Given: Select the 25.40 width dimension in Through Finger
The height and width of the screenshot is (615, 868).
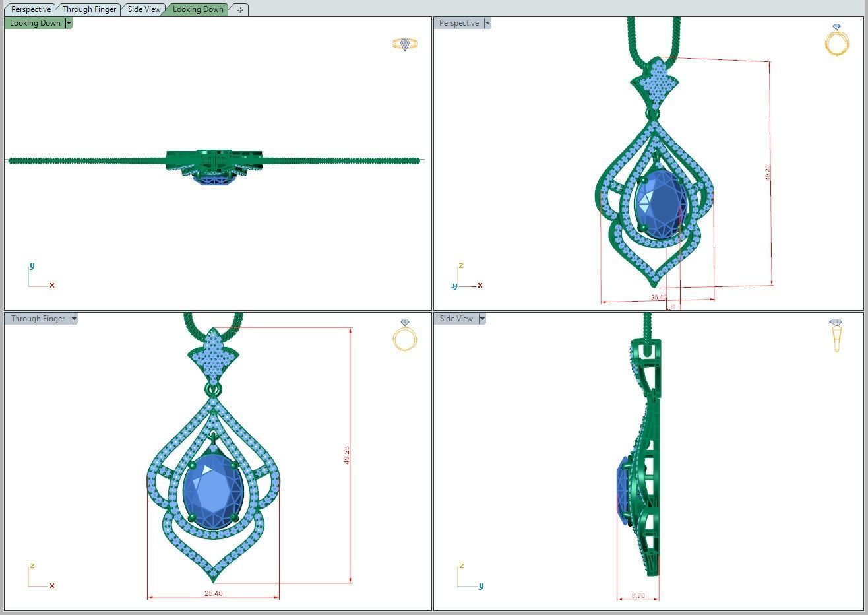Looking at the screenshot, I should 213,593.
